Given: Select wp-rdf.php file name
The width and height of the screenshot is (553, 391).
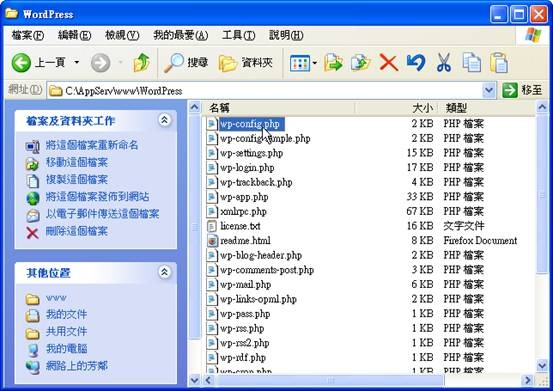Looking at the screenshot, I should click(x=243, y=358).
